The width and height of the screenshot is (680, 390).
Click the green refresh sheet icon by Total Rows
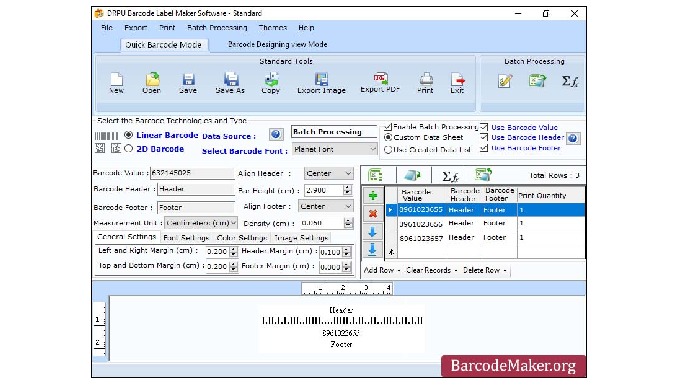point(483,174)
